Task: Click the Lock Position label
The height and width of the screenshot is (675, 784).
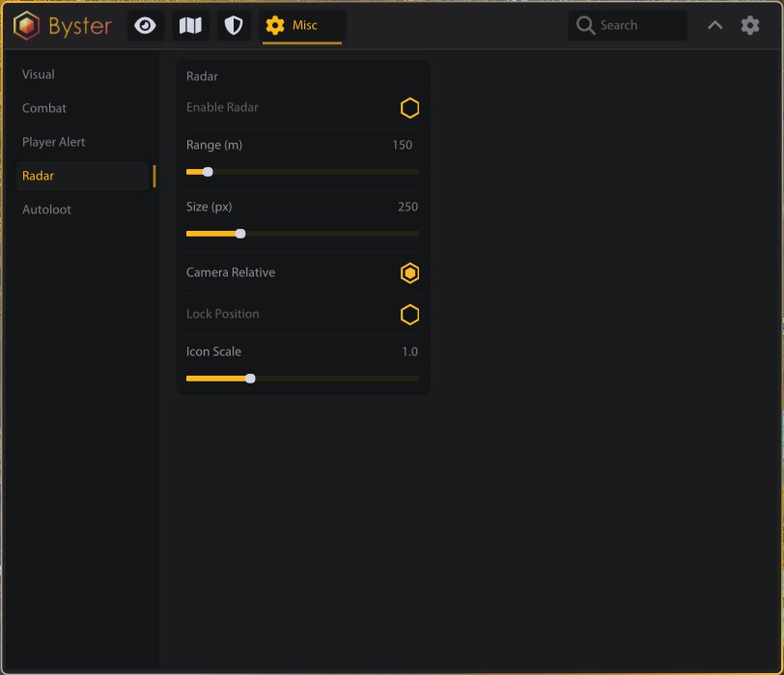Action: [x=222, y=314]
